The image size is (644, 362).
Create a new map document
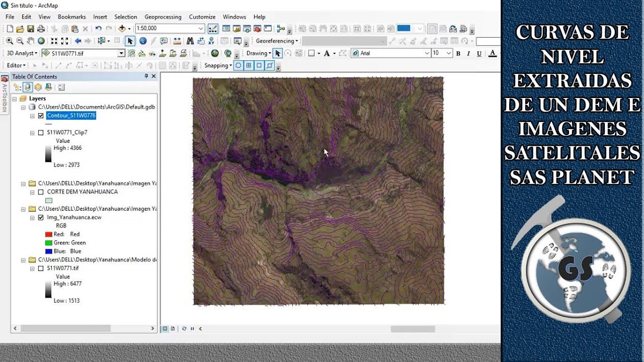(x=10, y=29)
